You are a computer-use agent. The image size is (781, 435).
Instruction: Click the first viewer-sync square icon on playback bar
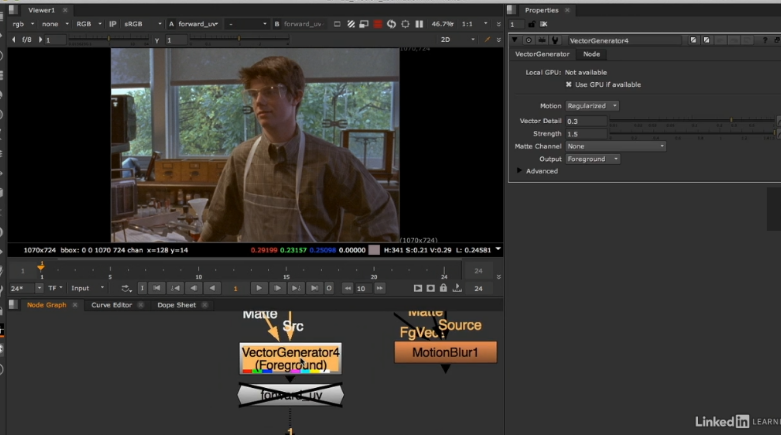417,288
